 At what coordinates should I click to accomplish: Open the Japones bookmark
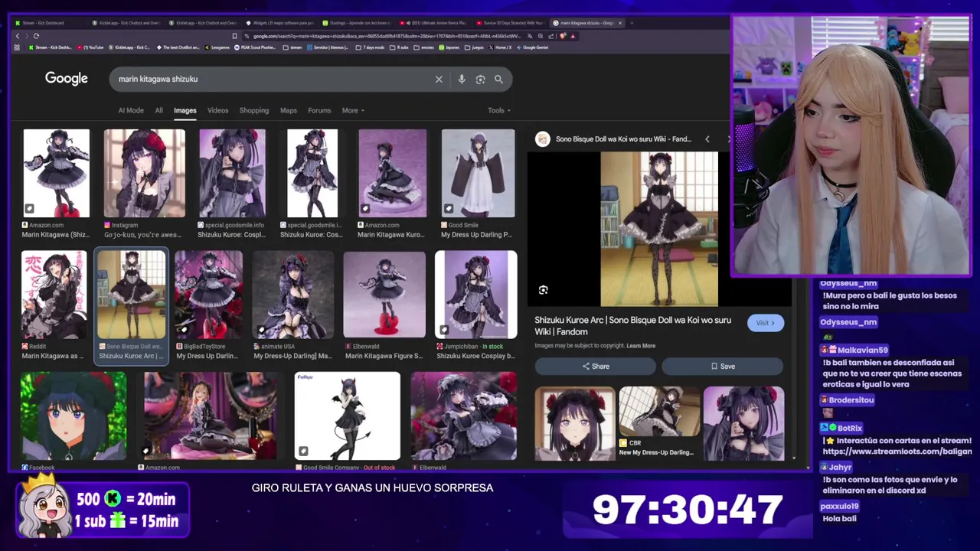[x=449, y=47]
